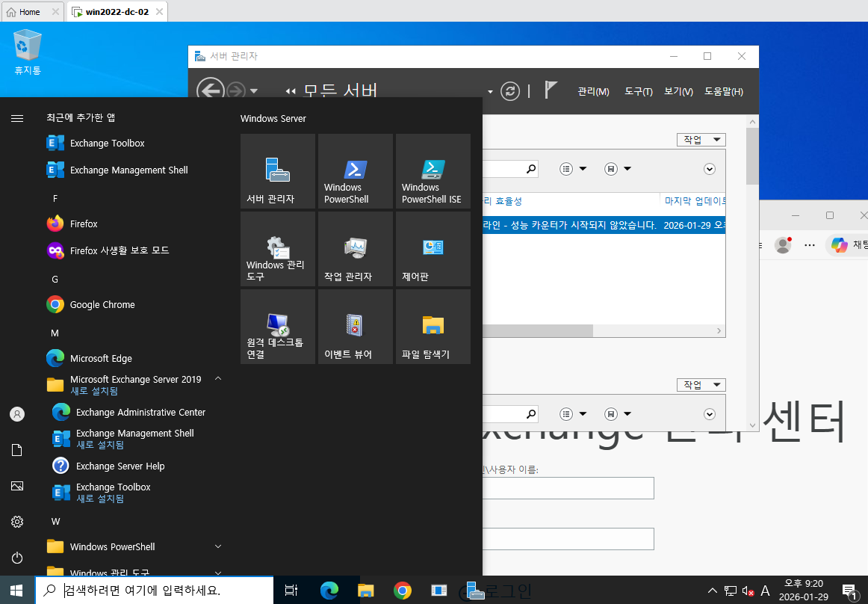Open Pictures icon in start sidebar
This screenshot has width=868, height=604.
(17, 486)
